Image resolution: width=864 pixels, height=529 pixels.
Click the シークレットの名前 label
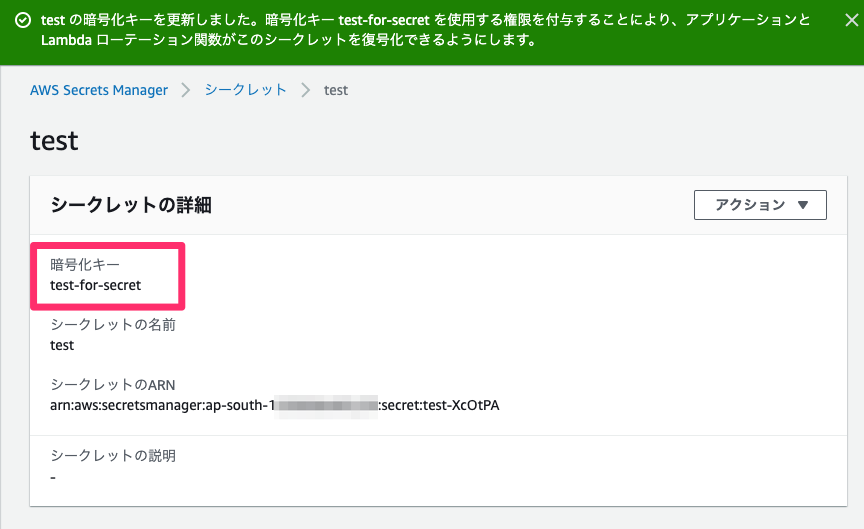click(x=113, y=325)
